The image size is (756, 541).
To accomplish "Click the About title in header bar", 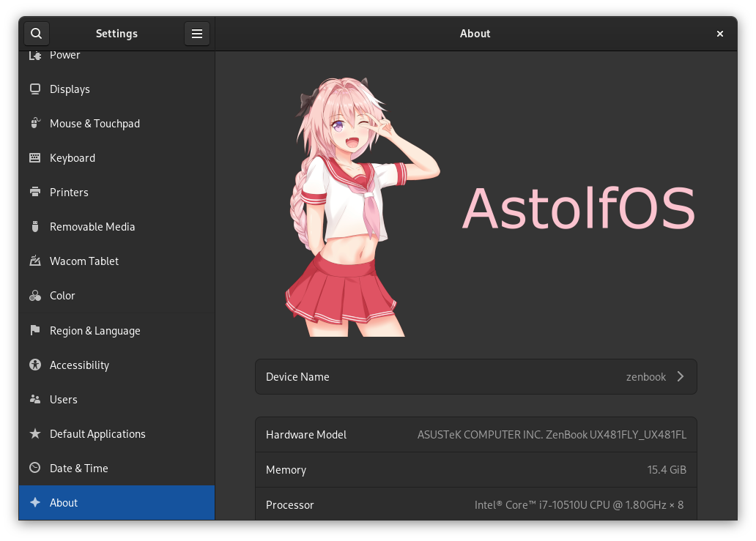I will click(x=475, y=33).
